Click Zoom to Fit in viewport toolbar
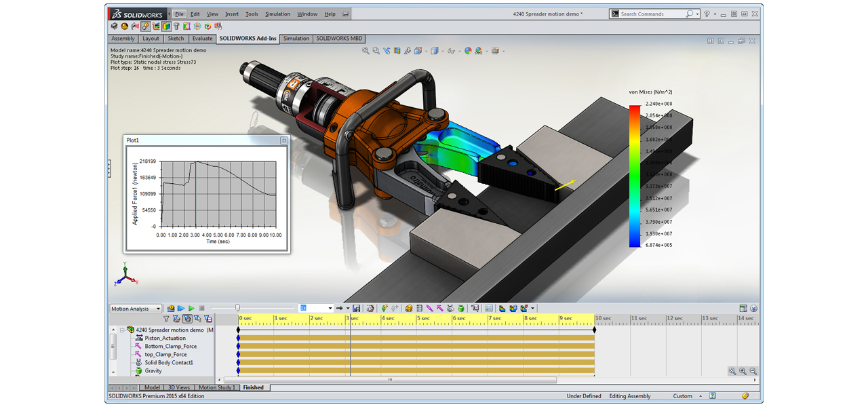The image size is (868, 407). click(366, 51)
